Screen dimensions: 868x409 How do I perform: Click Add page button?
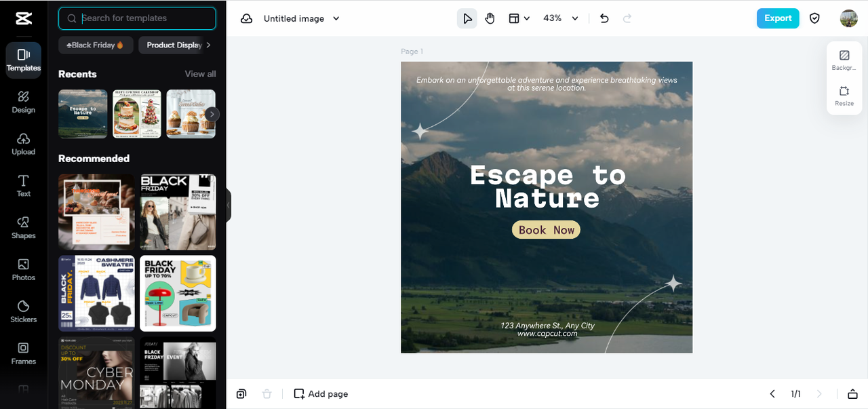321,394
